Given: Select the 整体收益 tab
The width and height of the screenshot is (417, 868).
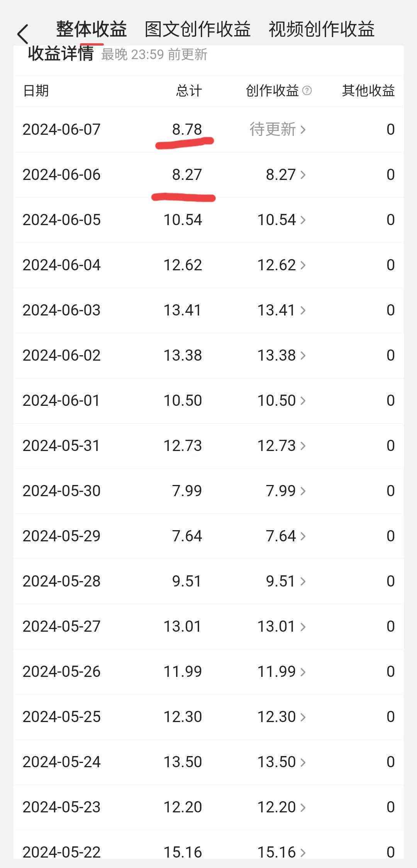Looking at the screenshot, I should 92,29.
